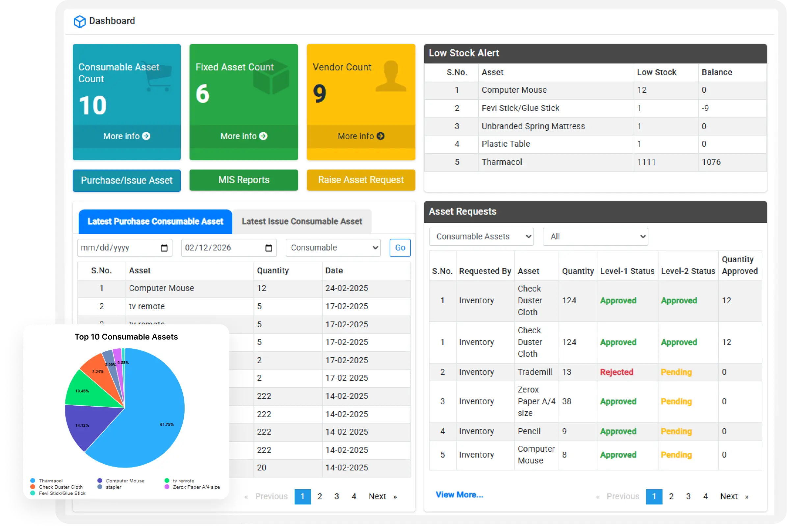This screenshot has height=532, width=787.
Task: Expand the Consumable type dropdown near Go
Action: pos(333,248)
